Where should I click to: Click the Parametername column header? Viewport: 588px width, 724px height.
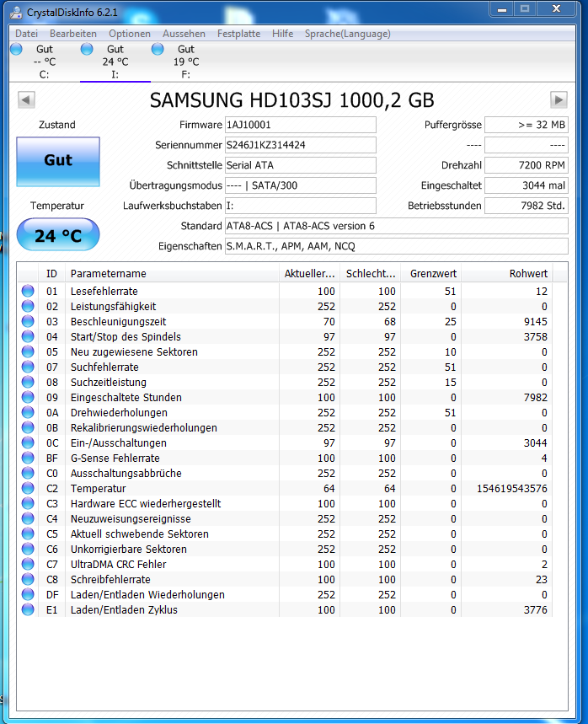point(172,274)
